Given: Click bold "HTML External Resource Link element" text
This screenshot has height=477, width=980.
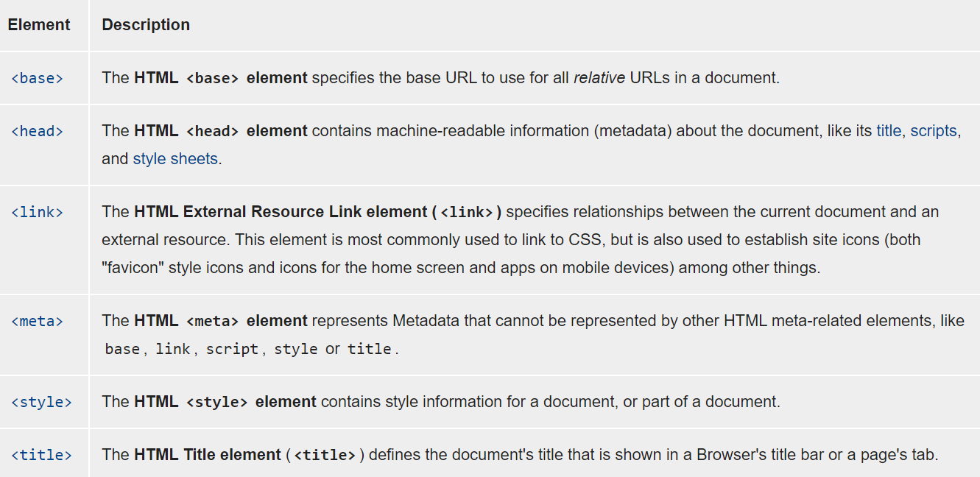Looking at the screenshot, I should tap(280, 212).
